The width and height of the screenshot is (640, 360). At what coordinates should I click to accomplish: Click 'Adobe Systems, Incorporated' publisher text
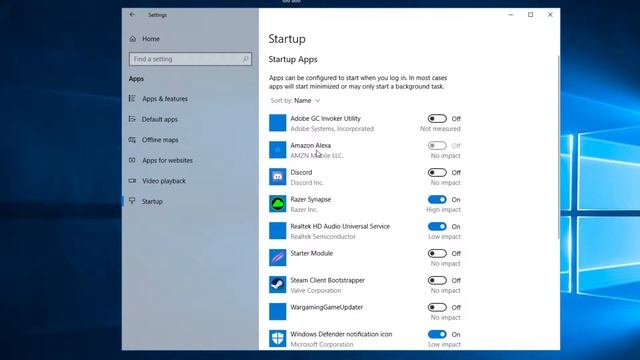332,129
